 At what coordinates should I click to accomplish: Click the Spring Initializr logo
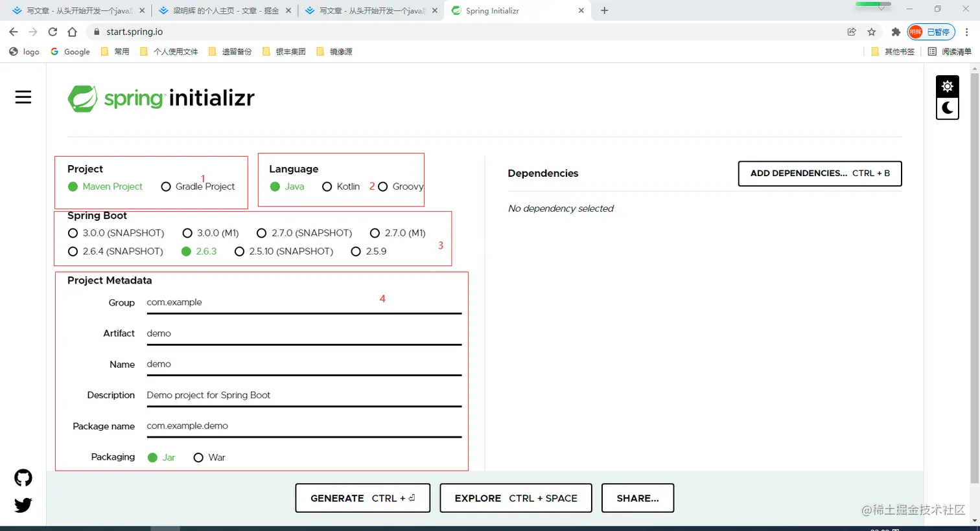click(161, 98)
